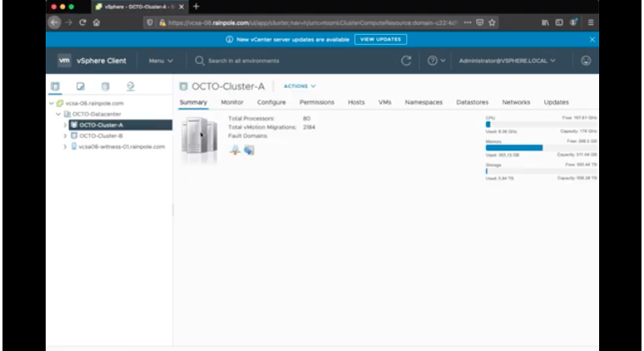
Task: Select OCTO-Cluster-B in inventory tree
Action: click(x=101, y=136)
